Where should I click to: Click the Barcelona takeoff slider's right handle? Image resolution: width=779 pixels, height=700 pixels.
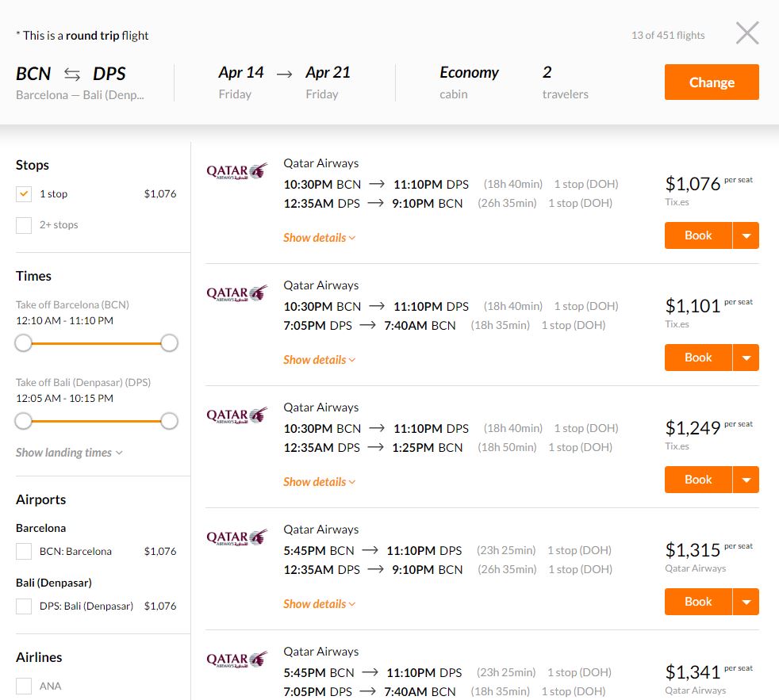(x=170, y=343)
